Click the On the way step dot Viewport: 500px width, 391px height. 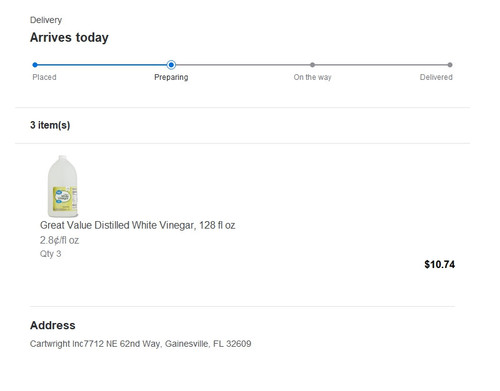pyautogui.click(x=312, y=65)
